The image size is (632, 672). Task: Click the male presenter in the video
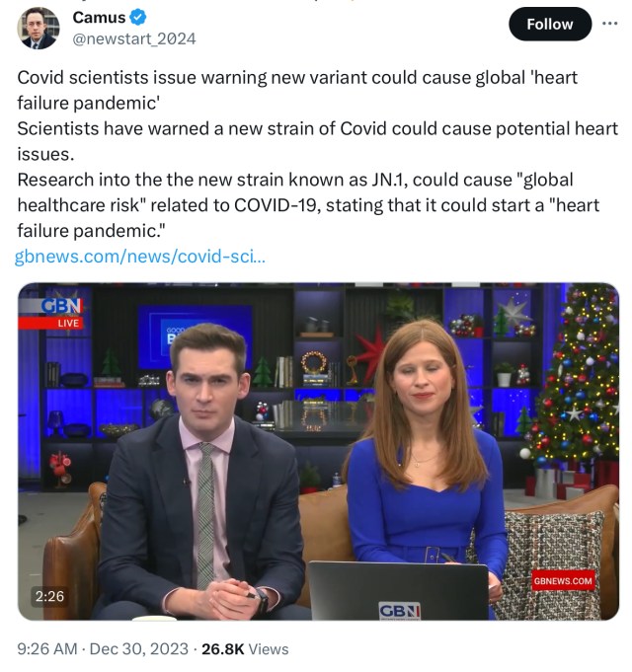coord(201,472)
